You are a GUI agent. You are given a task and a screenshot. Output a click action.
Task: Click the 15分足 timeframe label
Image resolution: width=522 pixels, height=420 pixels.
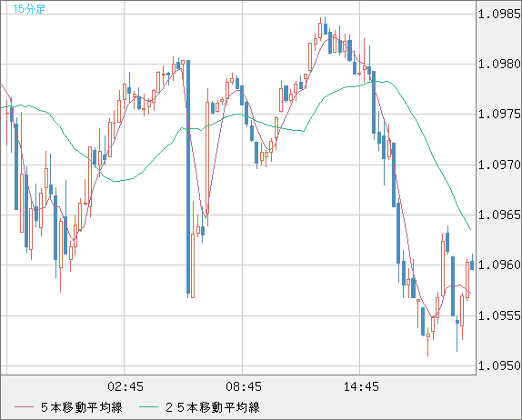28,9
